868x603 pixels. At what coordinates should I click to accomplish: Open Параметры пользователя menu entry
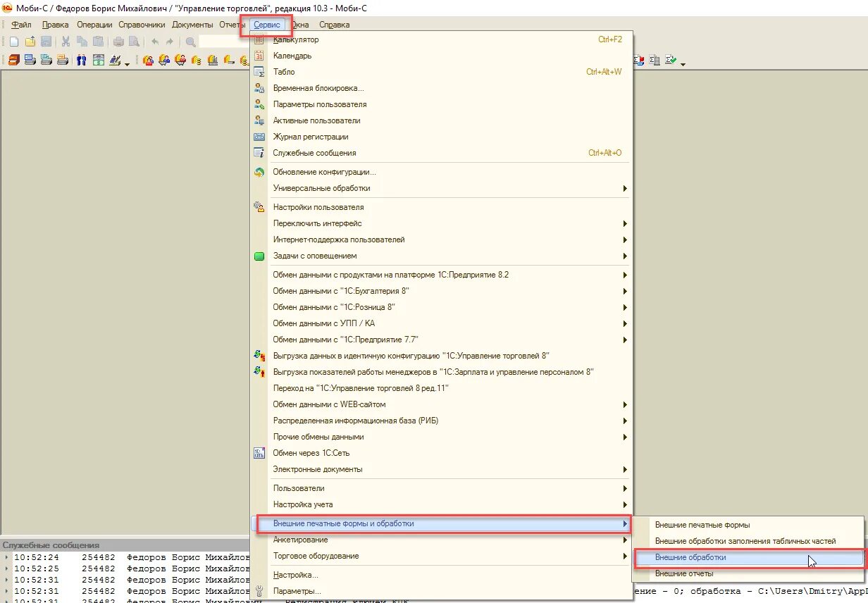(x=442, y=104)
